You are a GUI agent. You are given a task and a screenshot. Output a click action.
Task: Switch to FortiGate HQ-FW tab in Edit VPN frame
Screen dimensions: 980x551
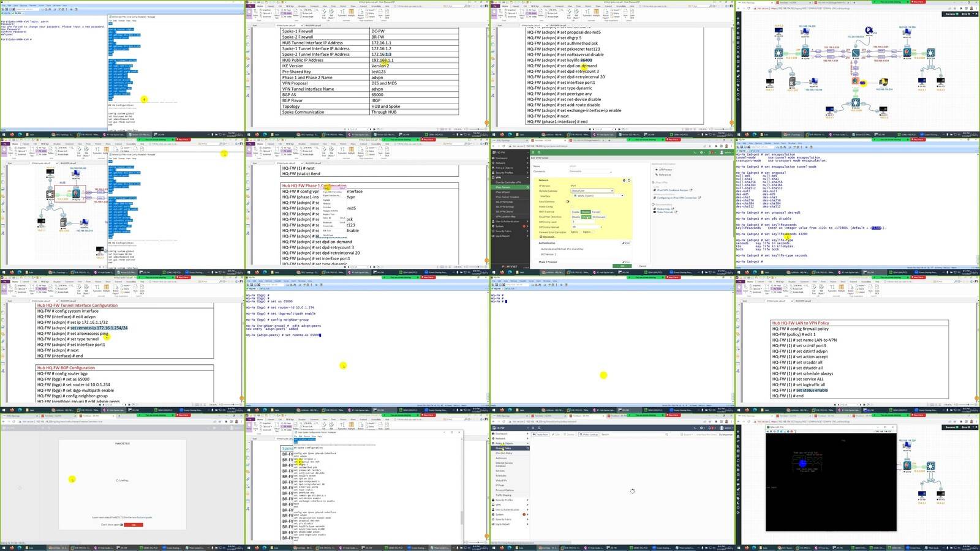click(x=548, y=140)
